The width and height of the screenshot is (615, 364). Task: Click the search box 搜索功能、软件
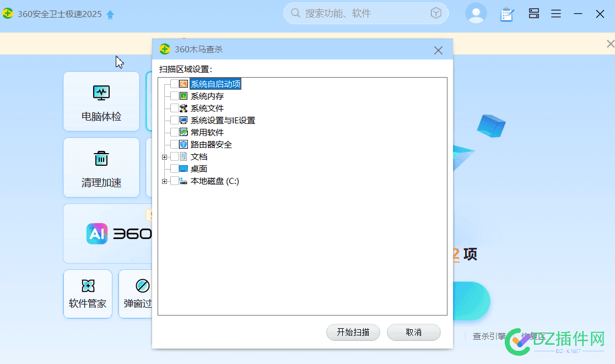(x=365, y=13)
